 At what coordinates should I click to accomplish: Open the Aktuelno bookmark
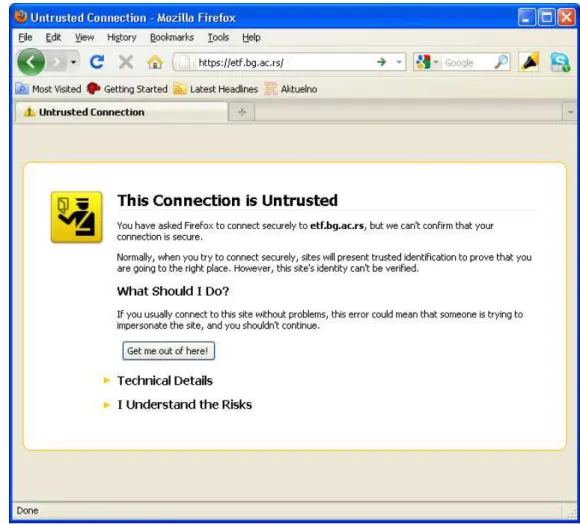pyautogui.click(x=291, y=89)
